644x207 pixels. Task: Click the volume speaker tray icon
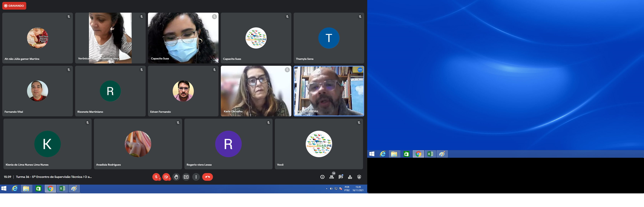(x=331, y=189)
